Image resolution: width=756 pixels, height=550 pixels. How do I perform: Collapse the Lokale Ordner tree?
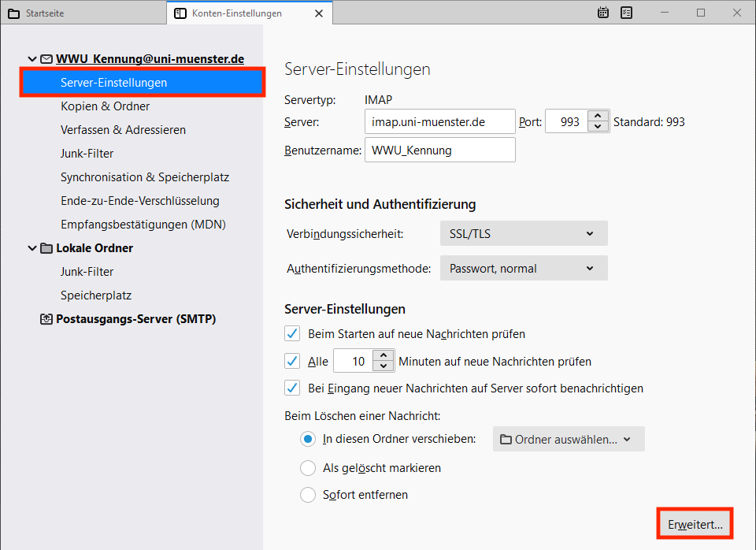coord(31,248)
